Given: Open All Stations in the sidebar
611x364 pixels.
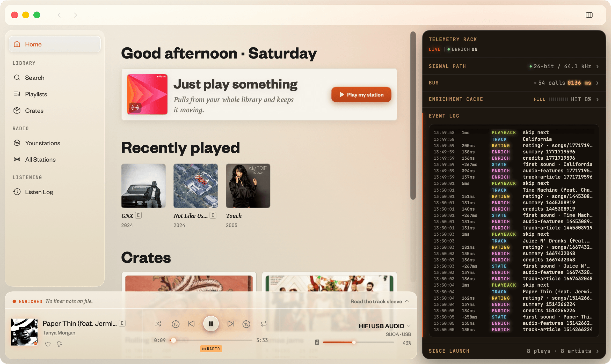Looking at the screenshot, I should [x=55, y=160].
